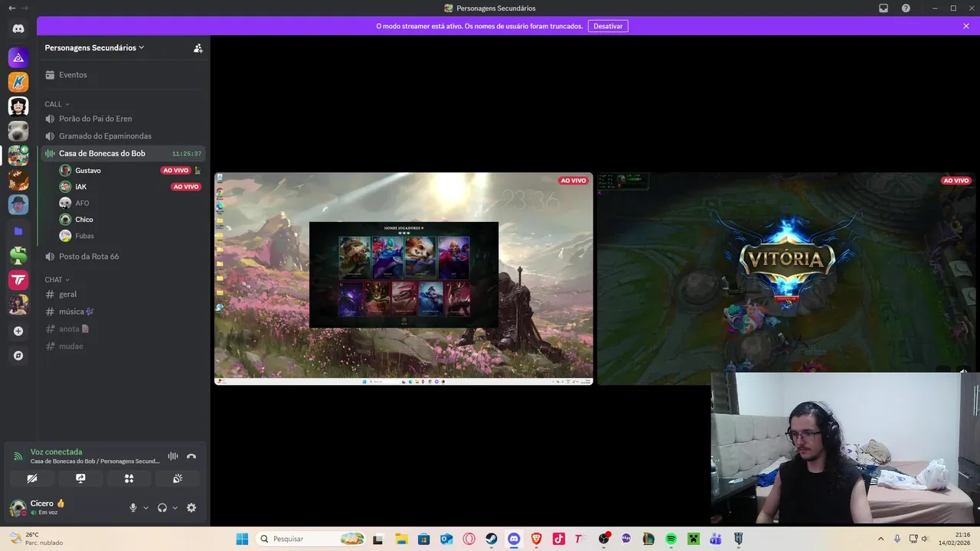980x551 pixels.
Task: Open League of Legends taskbar icon
Action: [648, 539]
